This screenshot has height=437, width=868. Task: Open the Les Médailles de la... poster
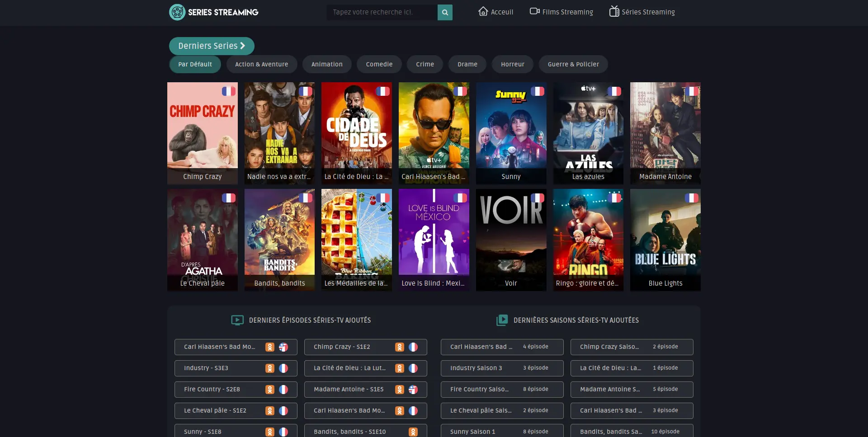pos(357,240)
